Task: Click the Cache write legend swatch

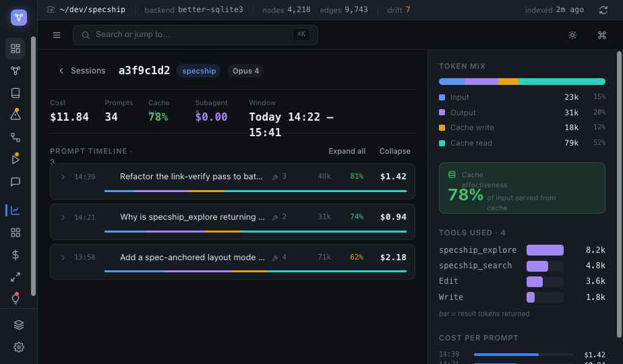Action: (442, 127)
